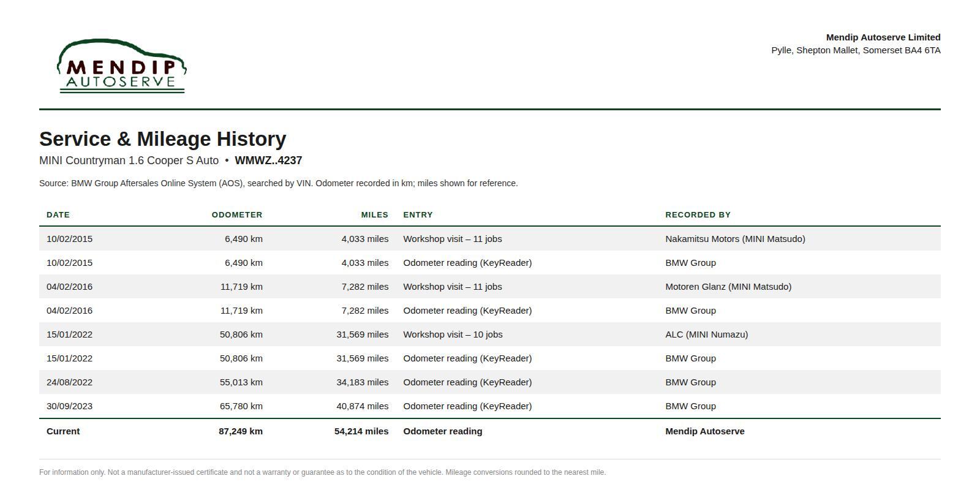
Task: Click the DATE column header
Action: pos(58,215)
